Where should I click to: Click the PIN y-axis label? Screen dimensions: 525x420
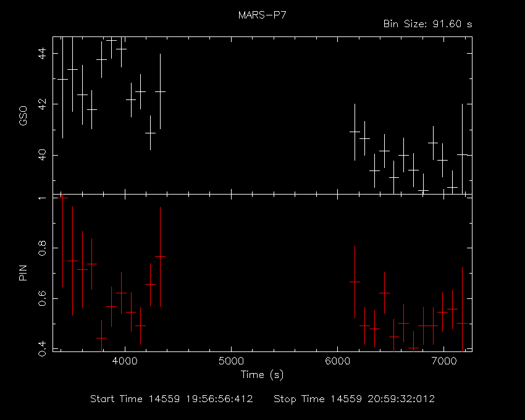[x=23, y=272]
